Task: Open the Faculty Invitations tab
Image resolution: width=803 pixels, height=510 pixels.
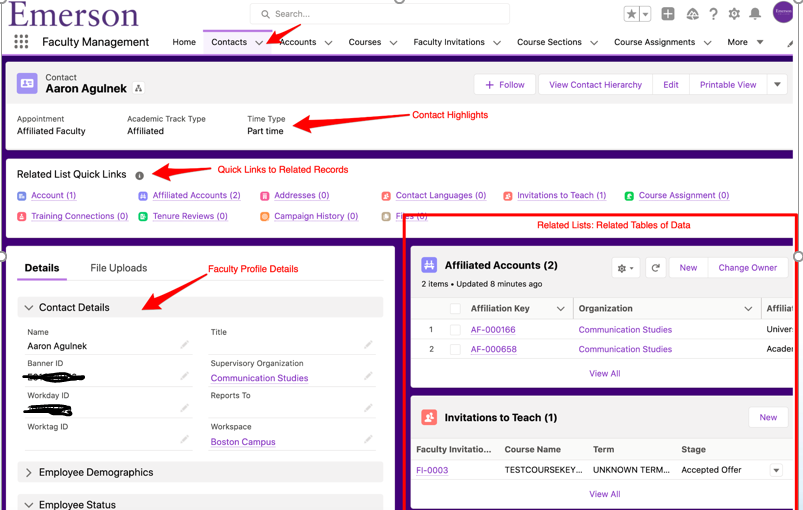Action: pos(449,42)
